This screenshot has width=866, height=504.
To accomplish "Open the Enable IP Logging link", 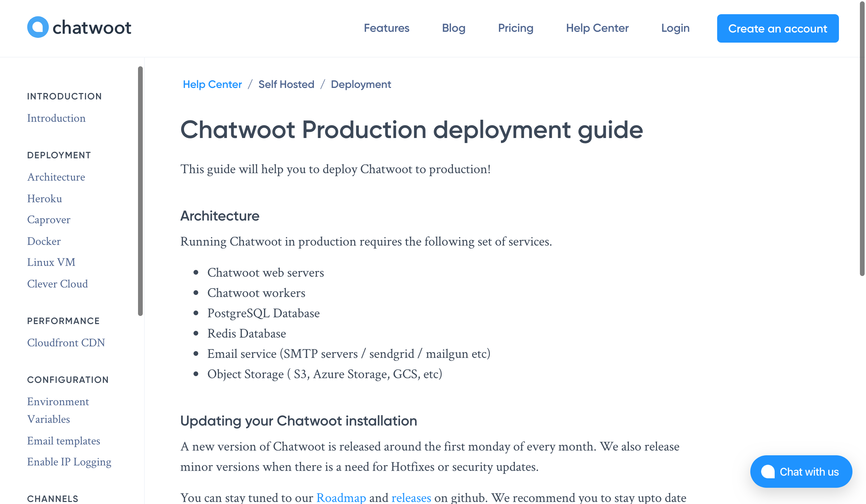I will click(x=69, y=462).
